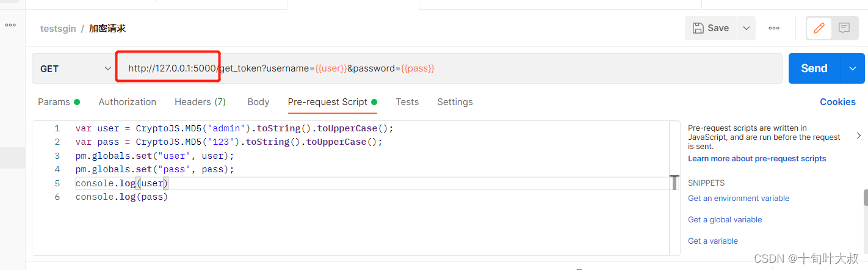The width and height of the screenshot is (868, 270).
Task: Expand the Save options dropdown arrow
Action: [746, 28]
